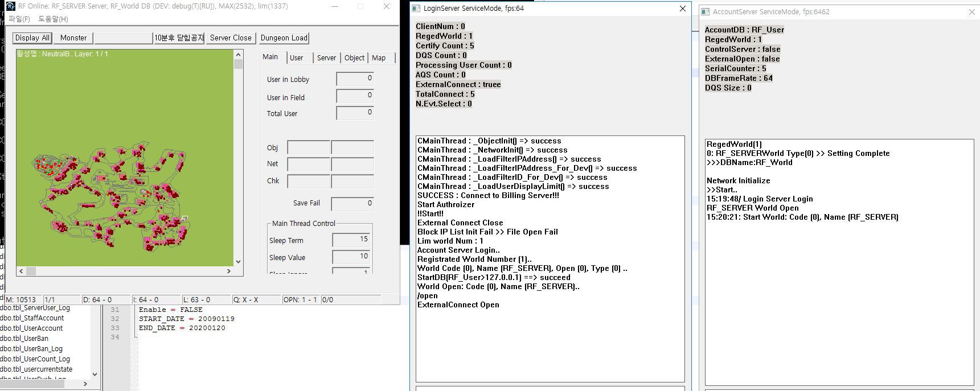The height and width of the screenshot is (391, 980).
Task: Click the 'END_DATE = 20200120' code line
Action: pyautogui.click(x=182, y=328)
